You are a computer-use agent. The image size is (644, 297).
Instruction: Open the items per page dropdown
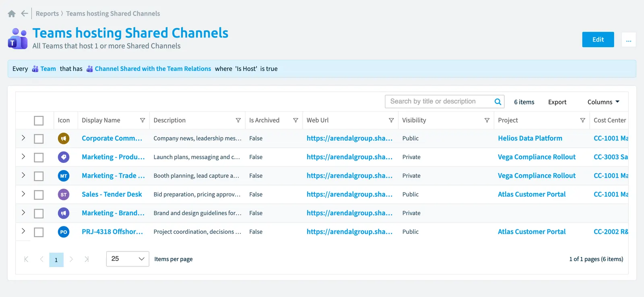pos(128,259)
